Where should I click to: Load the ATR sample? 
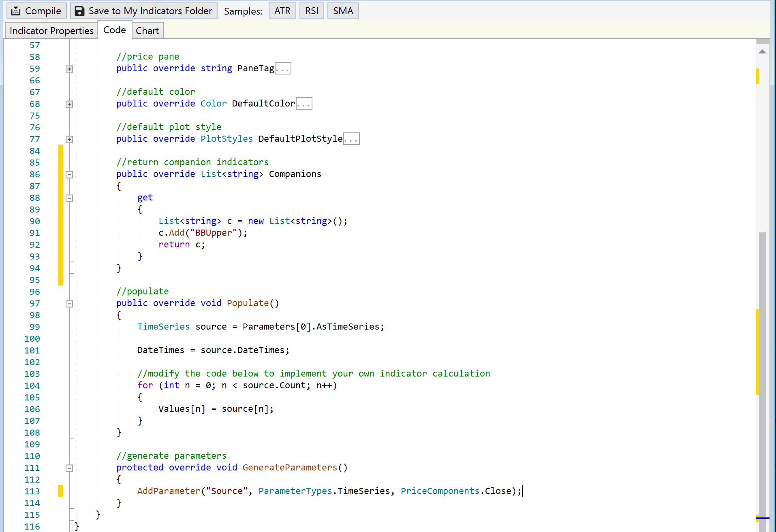[282, 11]
